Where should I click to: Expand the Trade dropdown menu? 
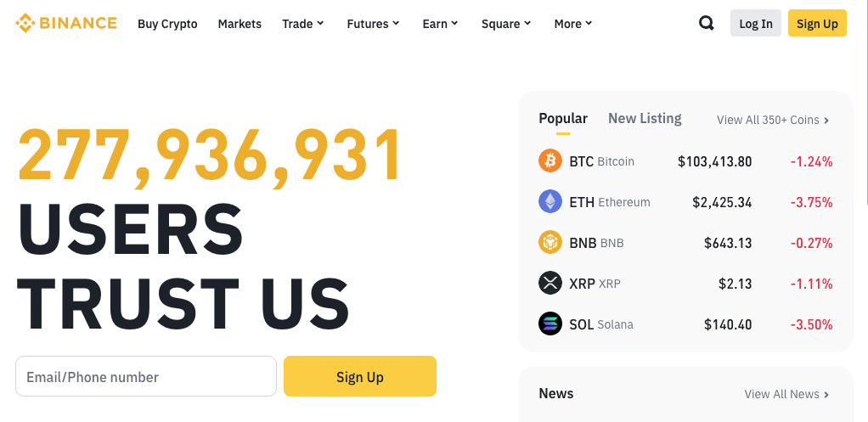point(303,24)
